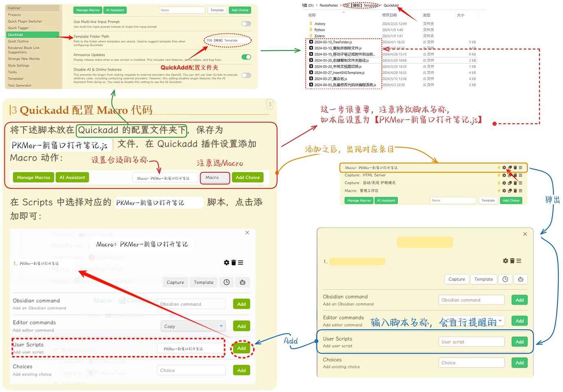This screenshot has width=563, height=392.
Task: Select Templater in plugin sidebar
Action: pos(16,79)
